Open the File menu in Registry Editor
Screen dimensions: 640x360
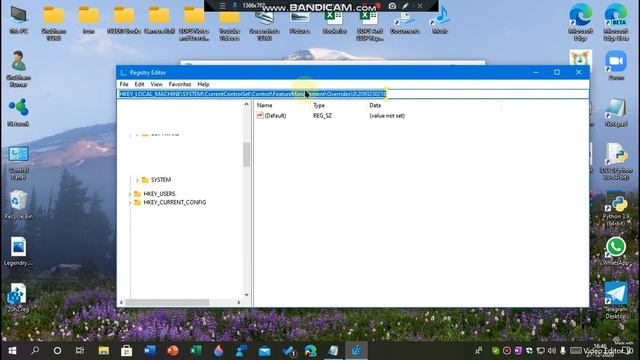(124, 84)
